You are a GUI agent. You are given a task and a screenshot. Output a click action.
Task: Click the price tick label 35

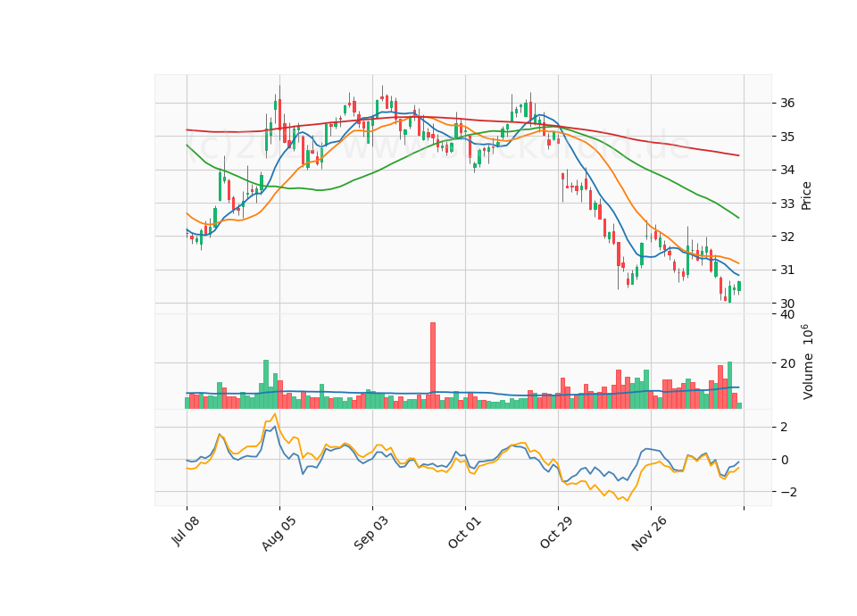tap(787, 136)
